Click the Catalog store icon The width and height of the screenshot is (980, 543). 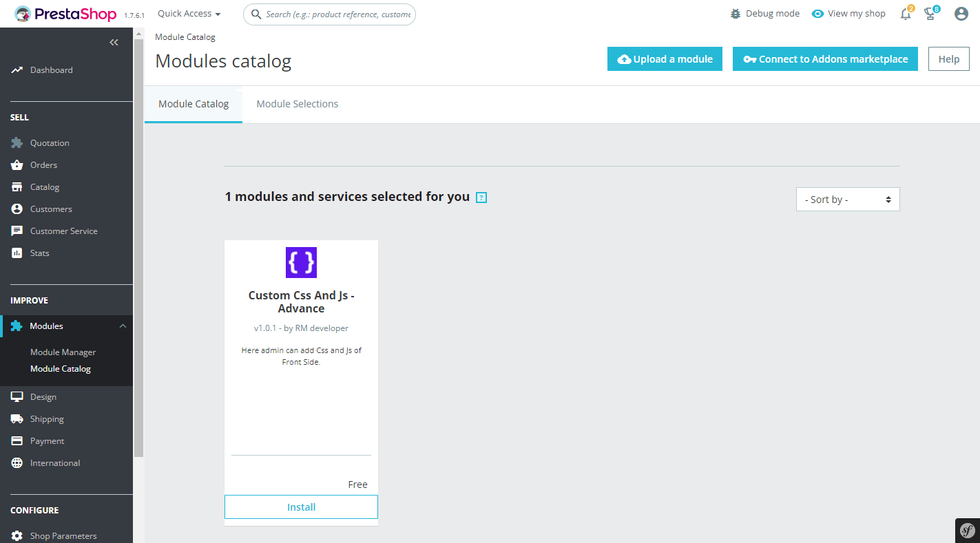pos(17,187)
